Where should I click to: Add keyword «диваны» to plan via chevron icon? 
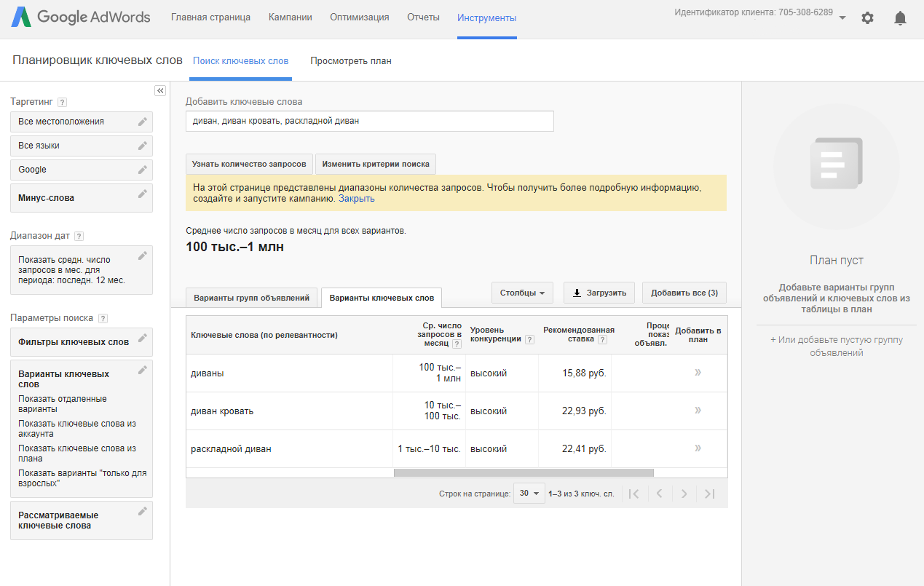pos(697,372)
